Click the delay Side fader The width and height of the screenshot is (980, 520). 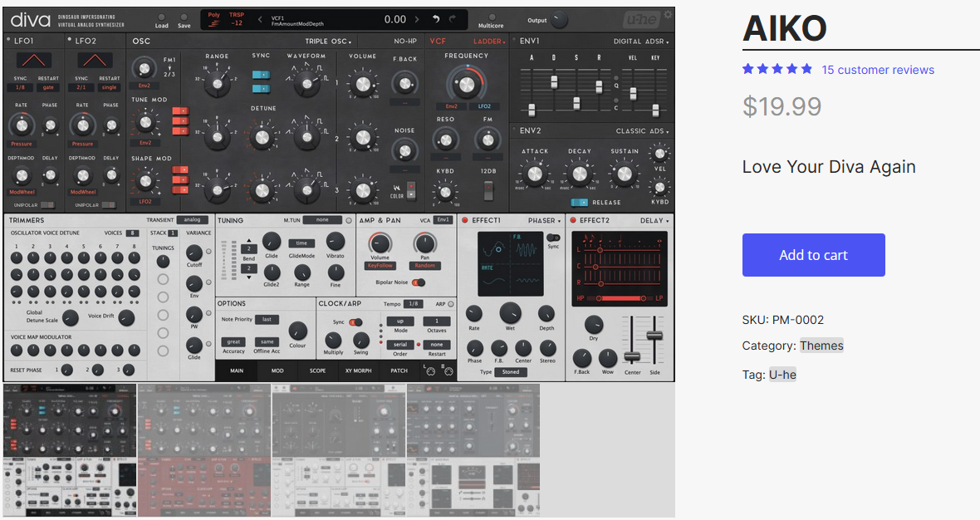coord(654,336)
